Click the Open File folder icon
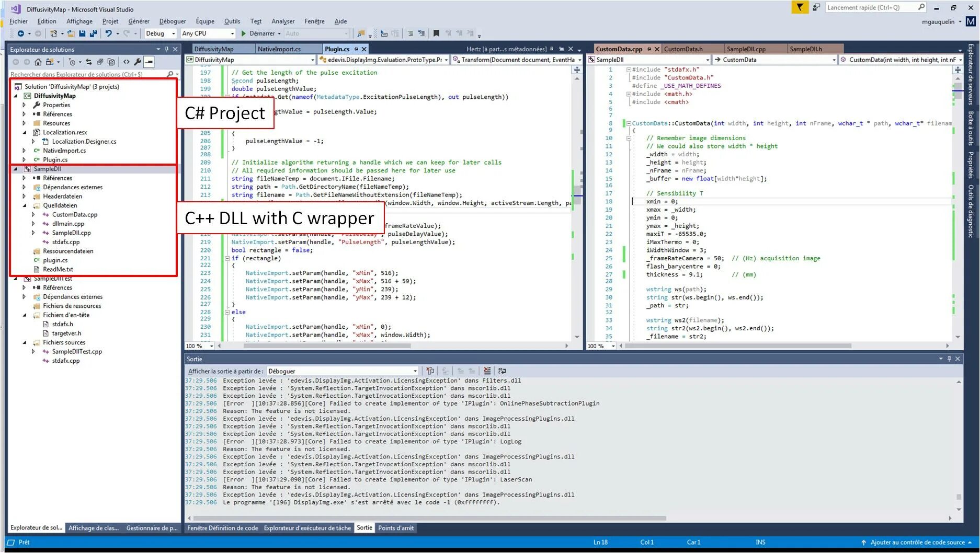This screenshot has height=553, width=980. [x=71, y=33]
